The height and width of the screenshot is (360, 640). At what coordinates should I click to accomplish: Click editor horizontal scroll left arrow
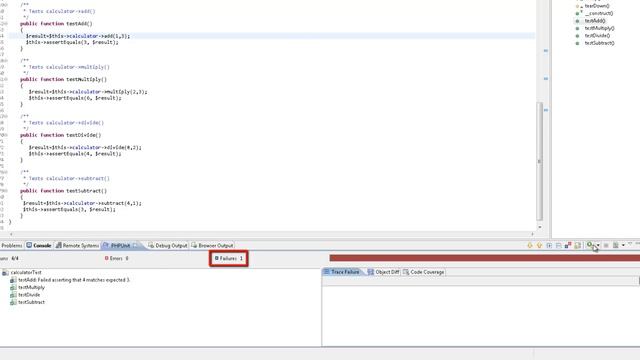(x=11, y=234)
